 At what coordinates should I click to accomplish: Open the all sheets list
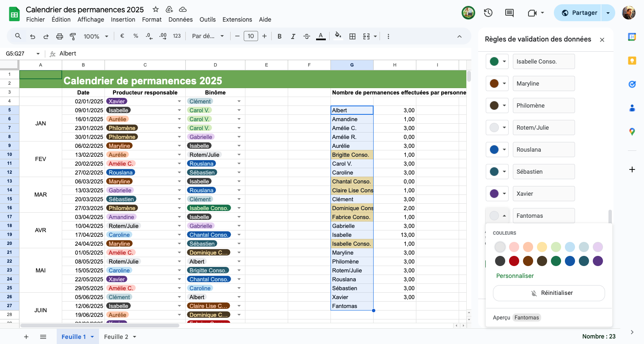(43, 337)
